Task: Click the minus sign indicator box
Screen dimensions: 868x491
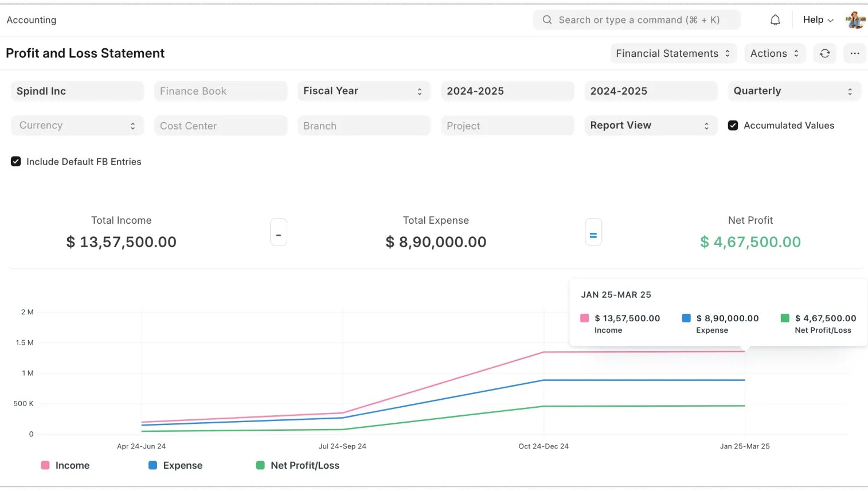Action: (279, 232)
